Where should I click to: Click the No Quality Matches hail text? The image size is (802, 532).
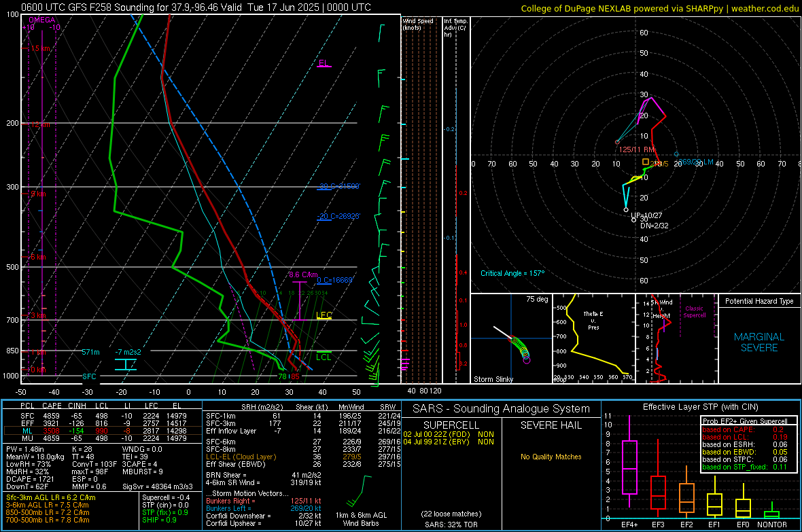point(551,457)
